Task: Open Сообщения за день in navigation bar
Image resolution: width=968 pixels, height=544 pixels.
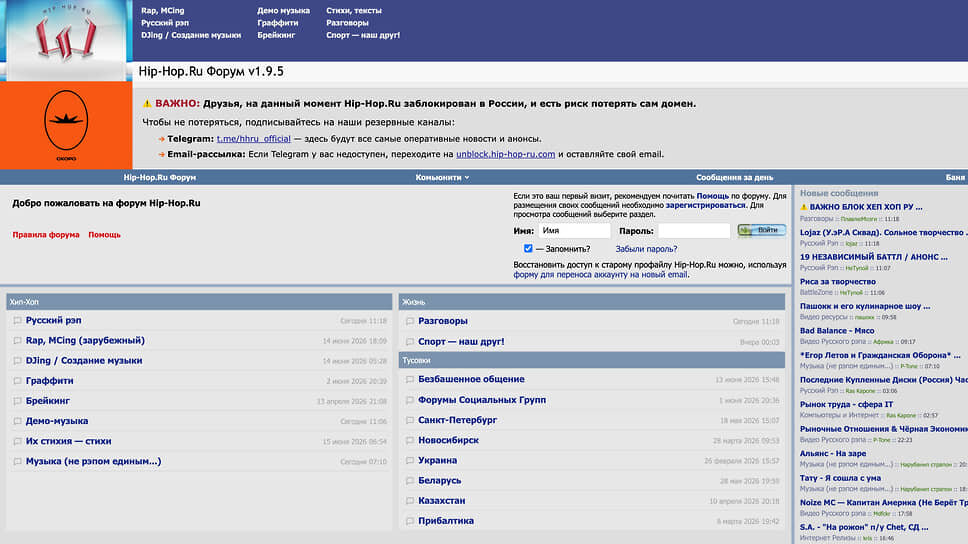Action: 735,177
